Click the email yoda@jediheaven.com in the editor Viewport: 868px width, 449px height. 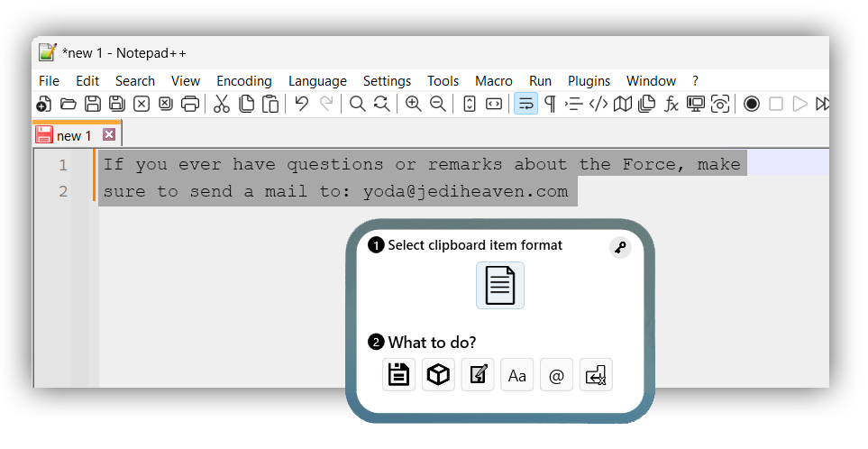click(466, 191)
